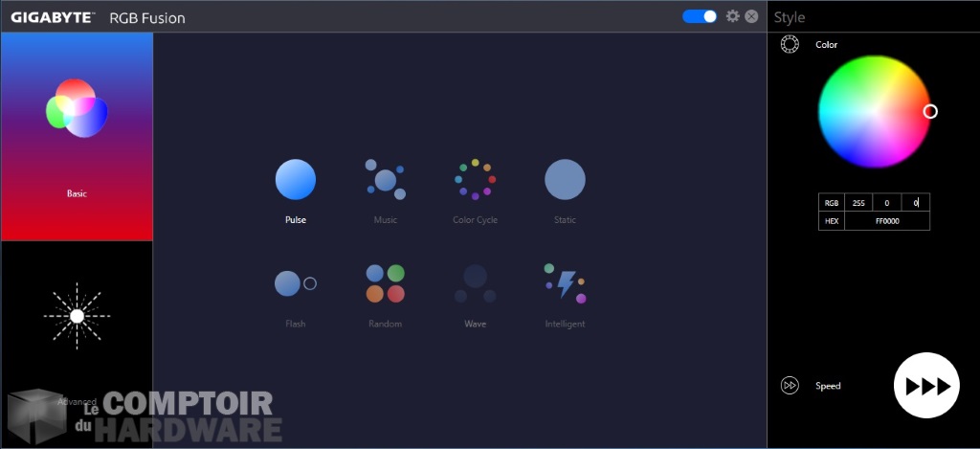Choose the Music lighting mode icon

coord(386,179)
